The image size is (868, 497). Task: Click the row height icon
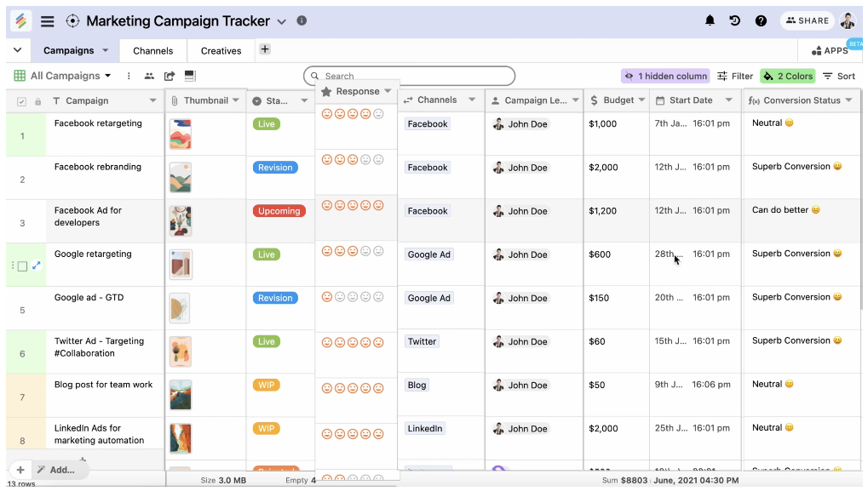point(190,76)
